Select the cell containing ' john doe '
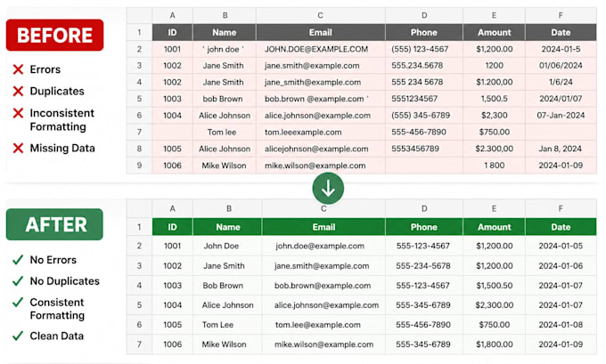The image size is (606, 364). click(x=225, y=50)
